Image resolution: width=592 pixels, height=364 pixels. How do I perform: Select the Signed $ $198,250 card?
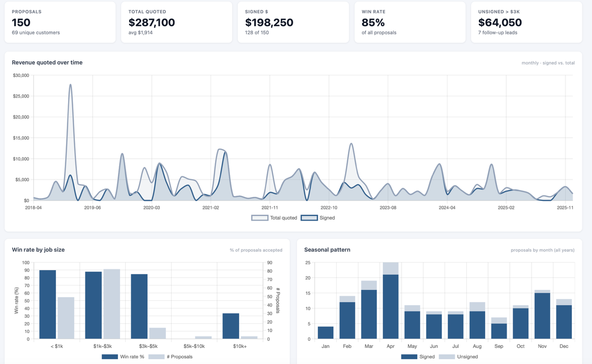point(293,22)
